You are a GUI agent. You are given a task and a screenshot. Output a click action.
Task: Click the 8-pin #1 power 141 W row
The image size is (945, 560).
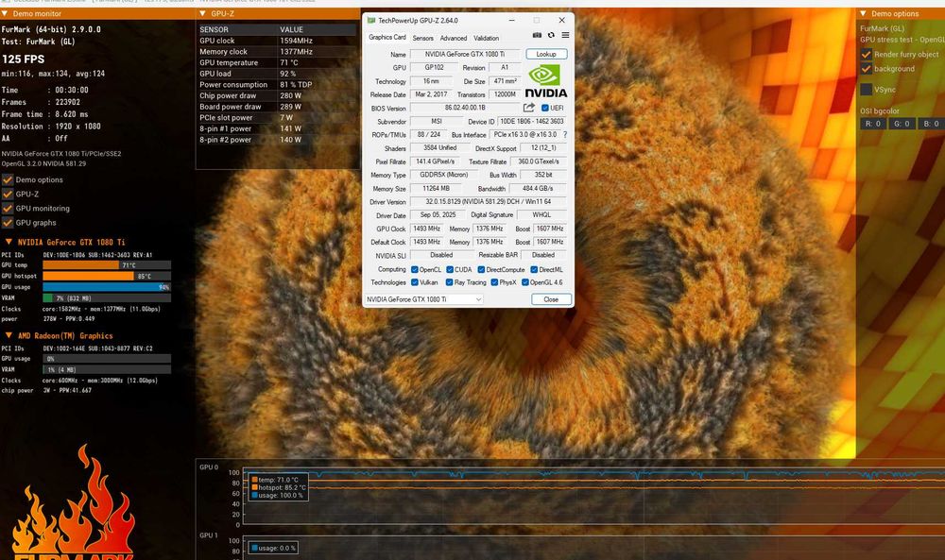point(278,128)
